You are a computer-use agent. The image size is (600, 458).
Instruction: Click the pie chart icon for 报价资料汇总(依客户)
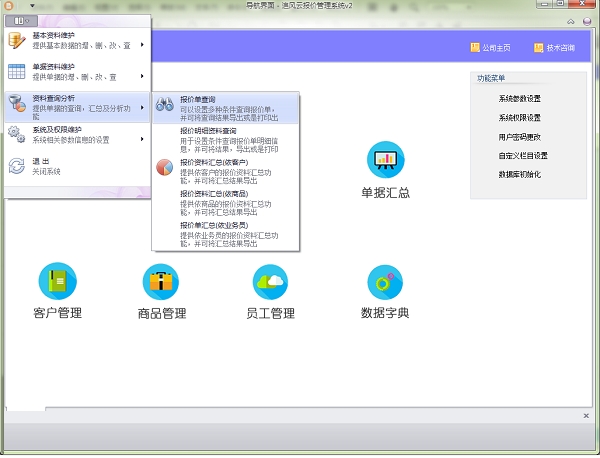tap(165, 166)
